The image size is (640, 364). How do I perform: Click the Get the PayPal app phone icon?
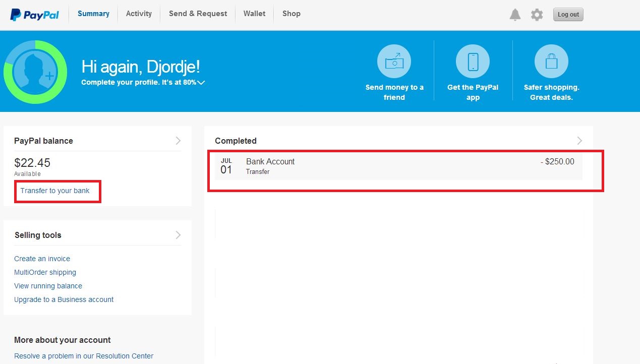pyautogui.click(x=473, y=62)
